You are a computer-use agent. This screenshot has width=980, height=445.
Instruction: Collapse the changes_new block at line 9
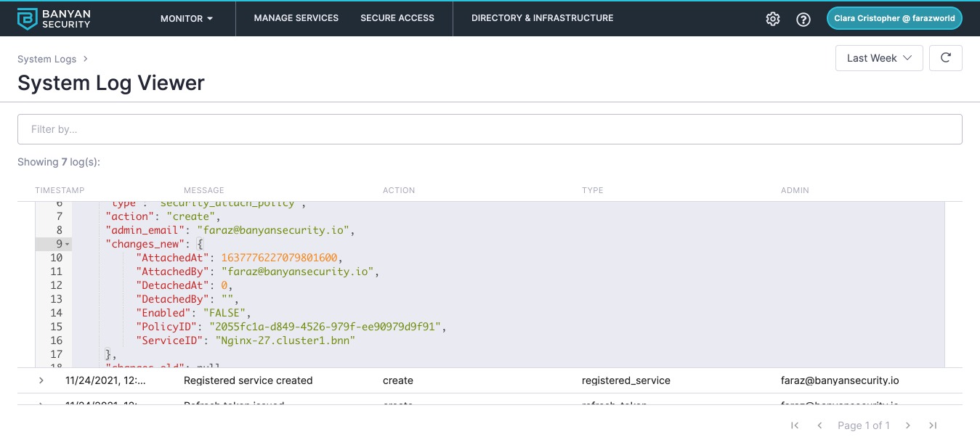pos(68,244)
